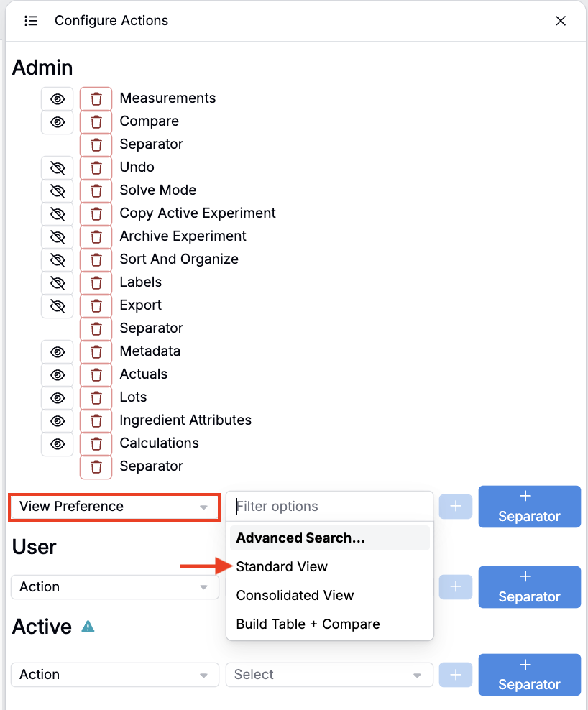Open the Select dropdown under Active

click(x=329, y=675)
